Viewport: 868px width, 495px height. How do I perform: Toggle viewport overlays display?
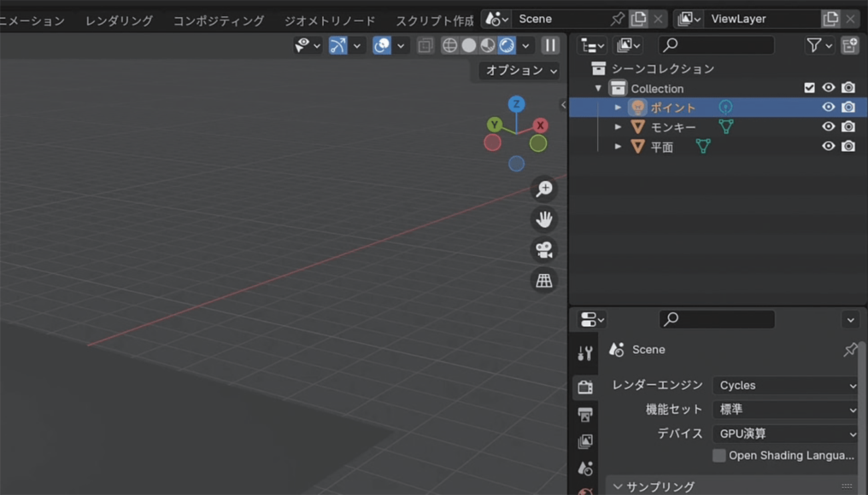pos(382,45)
